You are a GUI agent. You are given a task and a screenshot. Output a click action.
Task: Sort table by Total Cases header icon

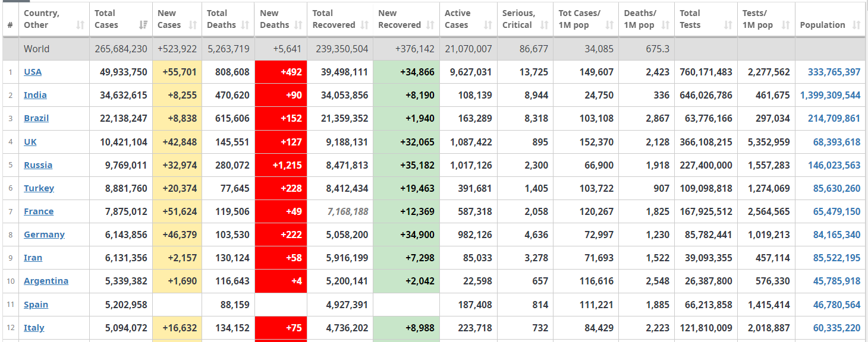[x=143, y=25]
